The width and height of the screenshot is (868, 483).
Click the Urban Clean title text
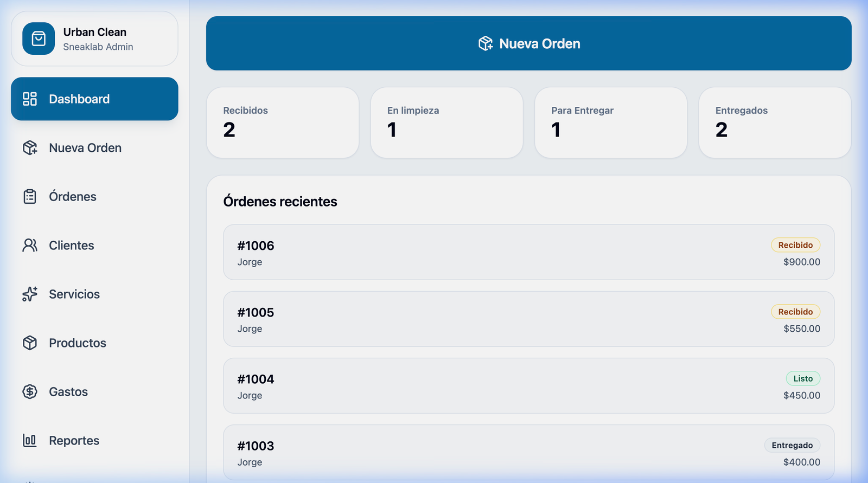95,32
